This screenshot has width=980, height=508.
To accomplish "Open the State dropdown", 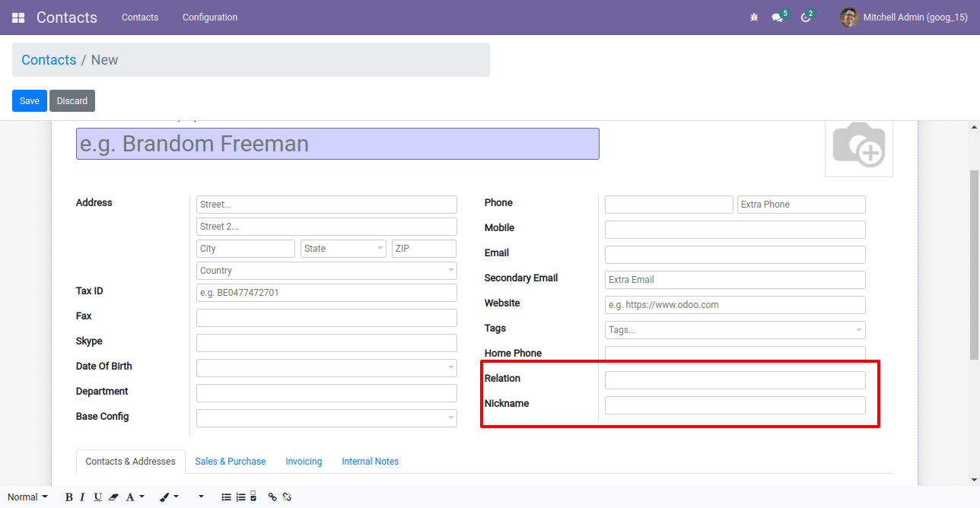I will 343,249.
